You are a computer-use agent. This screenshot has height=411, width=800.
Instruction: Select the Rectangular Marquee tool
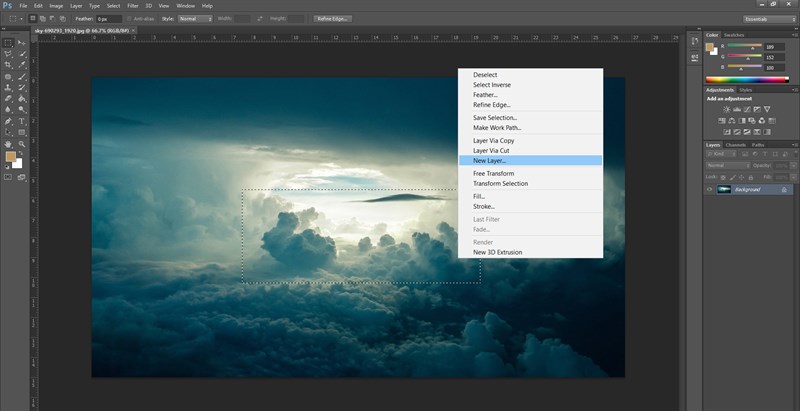(8, 43)
